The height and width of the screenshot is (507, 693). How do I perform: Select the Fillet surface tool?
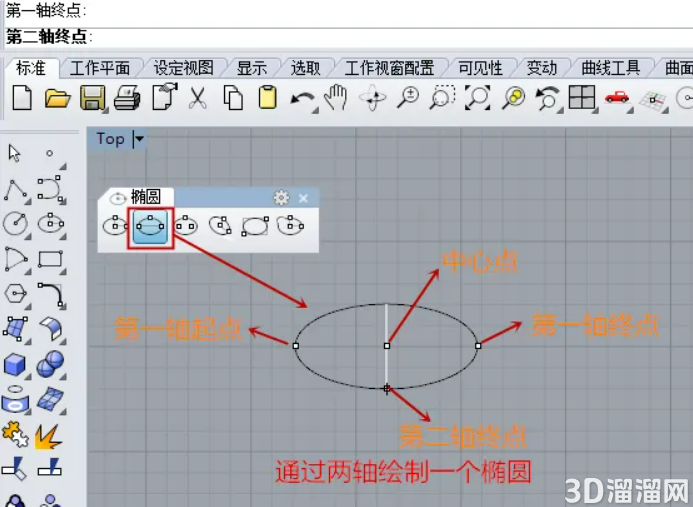tap(50, 329)
